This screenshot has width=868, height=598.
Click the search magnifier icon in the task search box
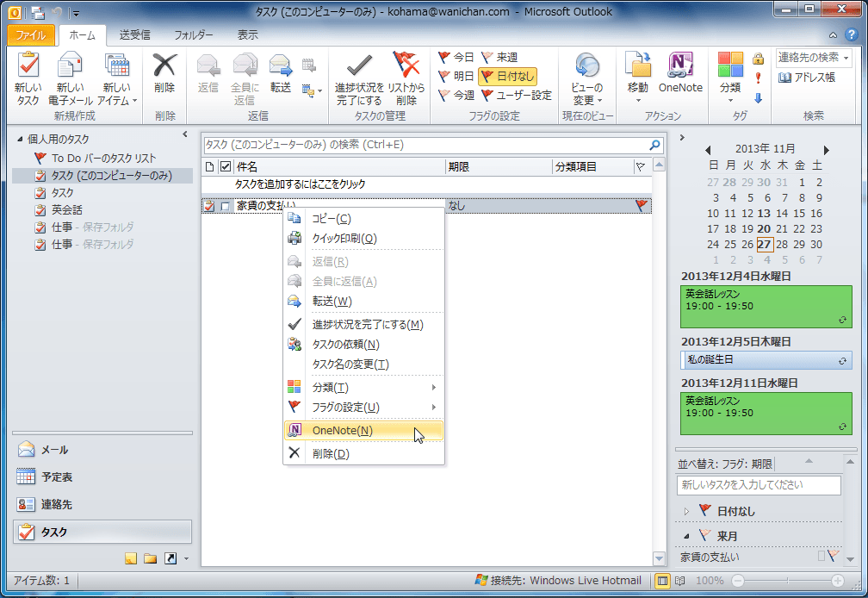coord(654,145)
